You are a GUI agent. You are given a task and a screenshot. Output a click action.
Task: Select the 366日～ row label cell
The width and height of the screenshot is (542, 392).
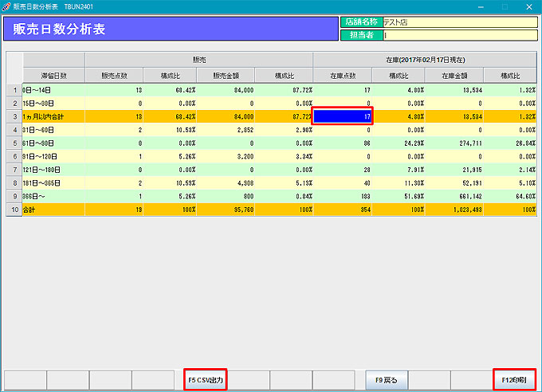(53, 198)
